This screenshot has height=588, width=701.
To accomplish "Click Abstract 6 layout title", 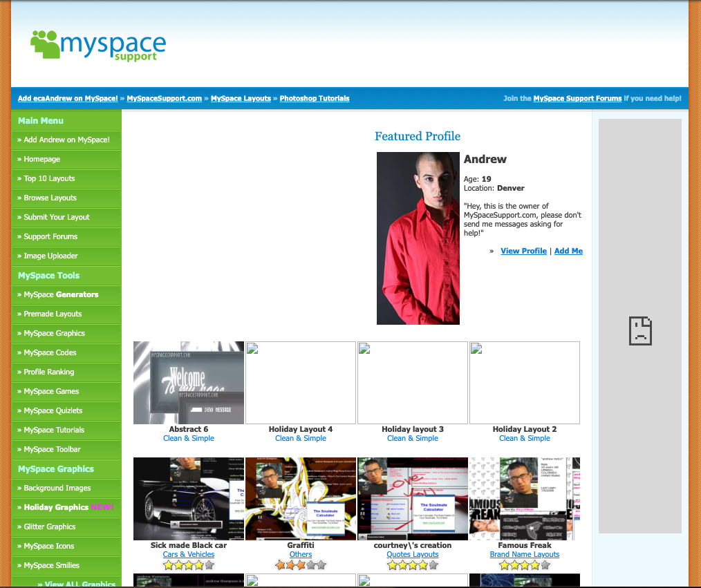I will [189, 429].
